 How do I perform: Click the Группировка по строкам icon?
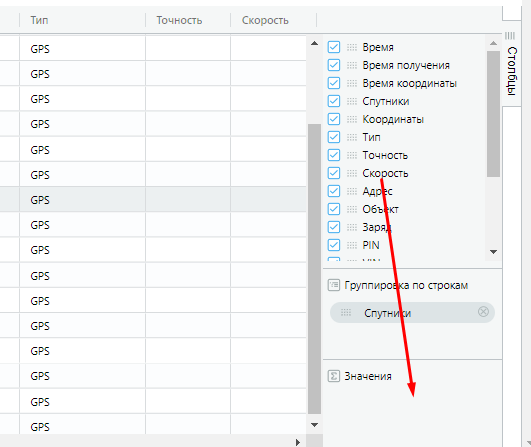[x=334, y=285]
